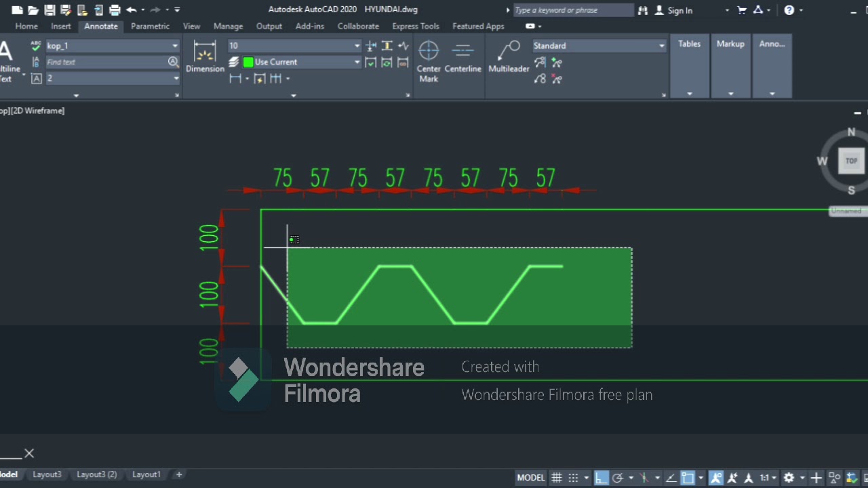The height and width of the screenshot is (488, 868).
Task: Open the Help question mark
Action: pos(789,10)
